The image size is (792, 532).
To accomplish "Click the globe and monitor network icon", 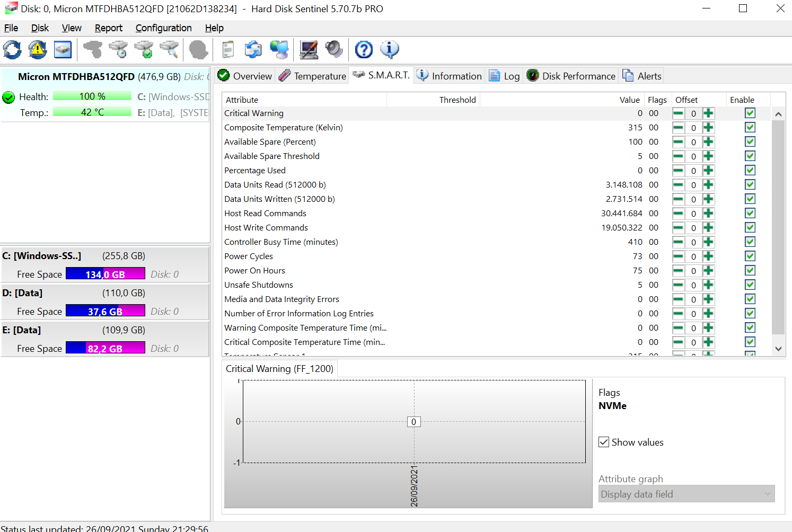I will tap(279, 50).
